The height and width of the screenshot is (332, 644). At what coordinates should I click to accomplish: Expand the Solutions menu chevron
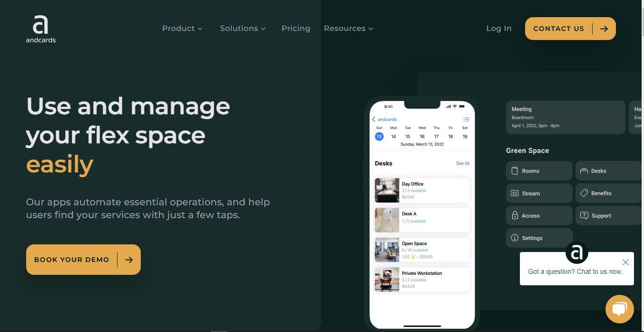[263, 29]
